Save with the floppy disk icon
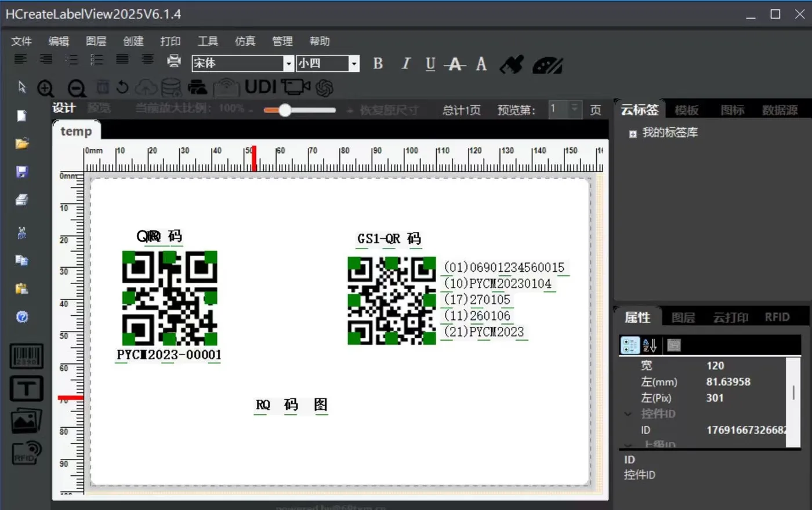 point(22,172)
